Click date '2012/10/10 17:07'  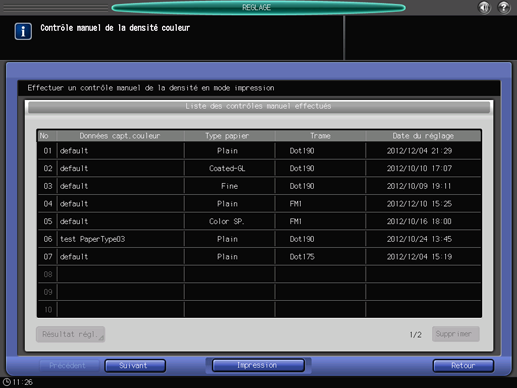click(x=419, y=169)
